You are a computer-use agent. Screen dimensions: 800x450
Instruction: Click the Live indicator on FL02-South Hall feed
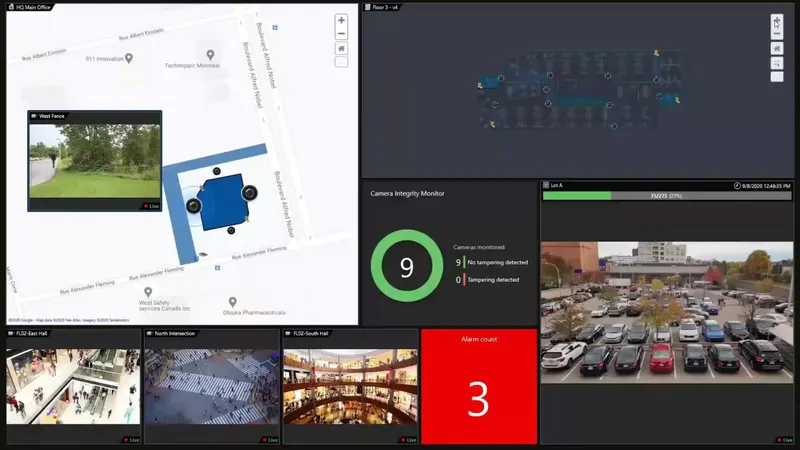408,440
